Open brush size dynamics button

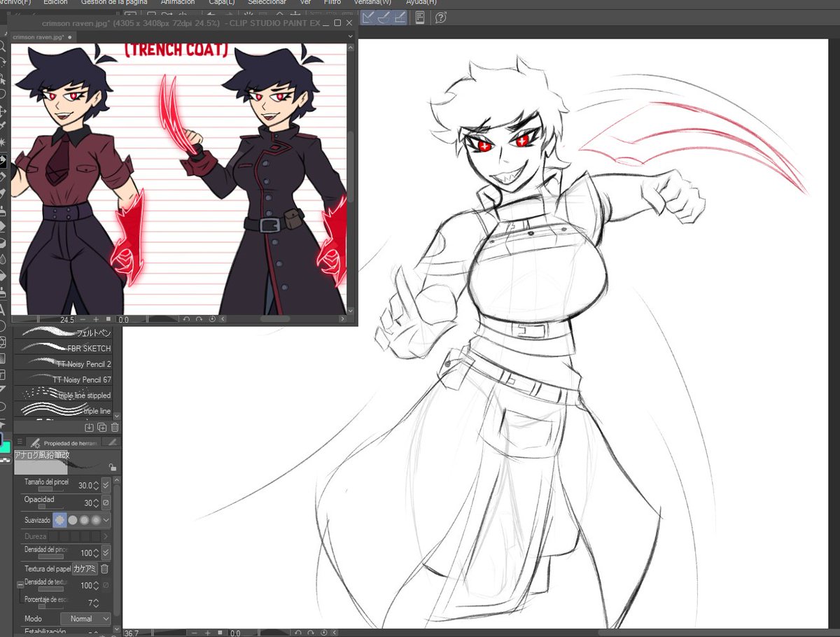coord(106,485)
